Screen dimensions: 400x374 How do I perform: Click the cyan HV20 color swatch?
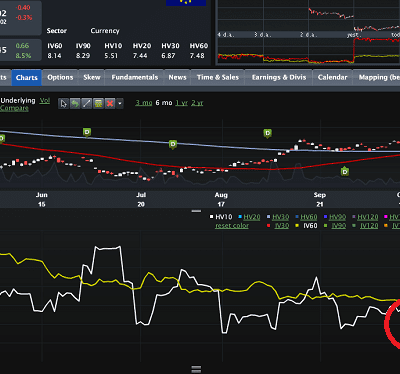pos(240,217)
